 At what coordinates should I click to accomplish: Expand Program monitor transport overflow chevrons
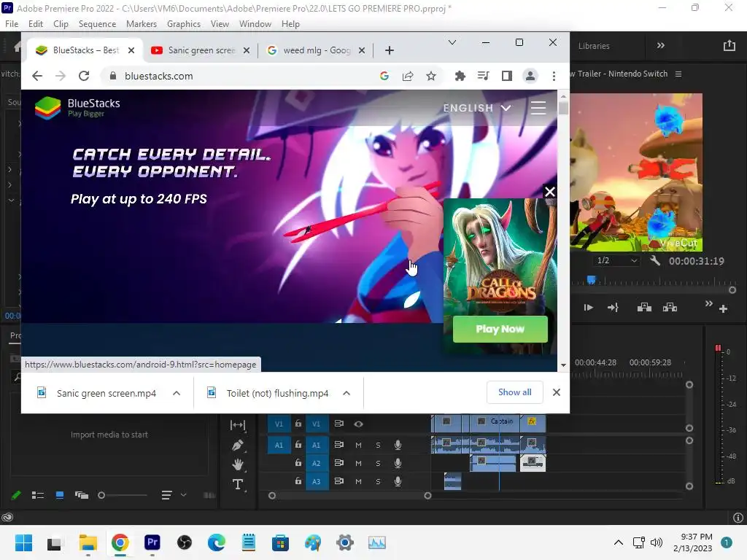pyautogui.click(x=708, y=303)
